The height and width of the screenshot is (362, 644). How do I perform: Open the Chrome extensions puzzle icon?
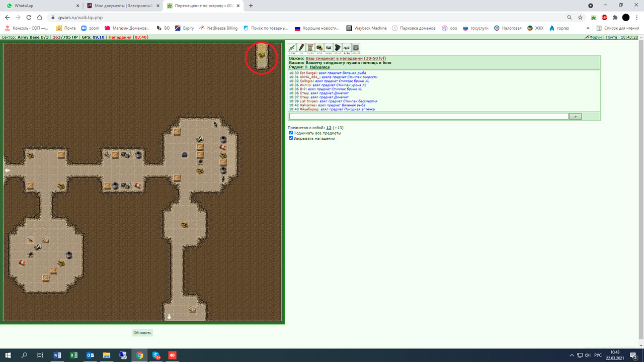coord(615,17)
